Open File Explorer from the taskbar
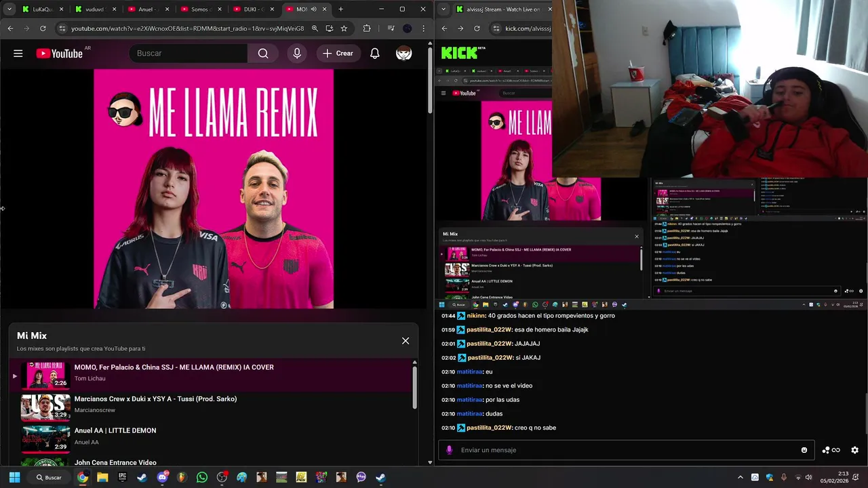Image resolution: width=868 pixels, height=488 pixels. point(102,477)
